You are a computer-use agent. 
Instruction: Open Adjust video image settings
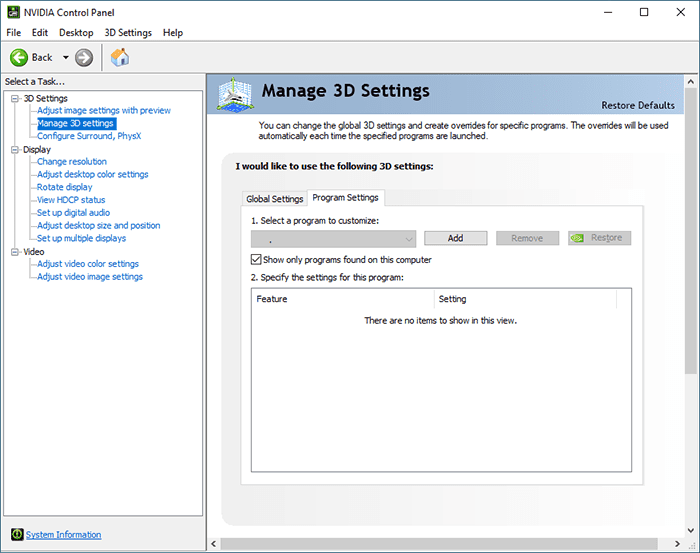pos(90,277)
